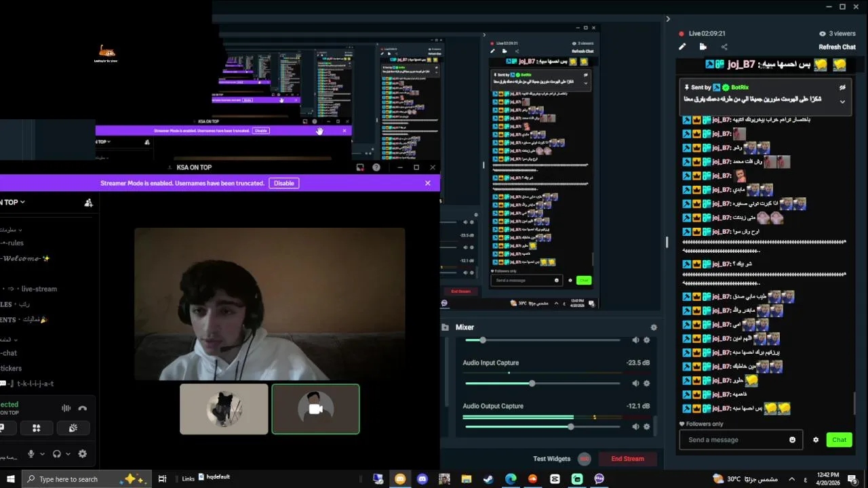The image size is (868, 488).
Task: Adjust Audio Output Capture volume slider
Action: point(542,427)
